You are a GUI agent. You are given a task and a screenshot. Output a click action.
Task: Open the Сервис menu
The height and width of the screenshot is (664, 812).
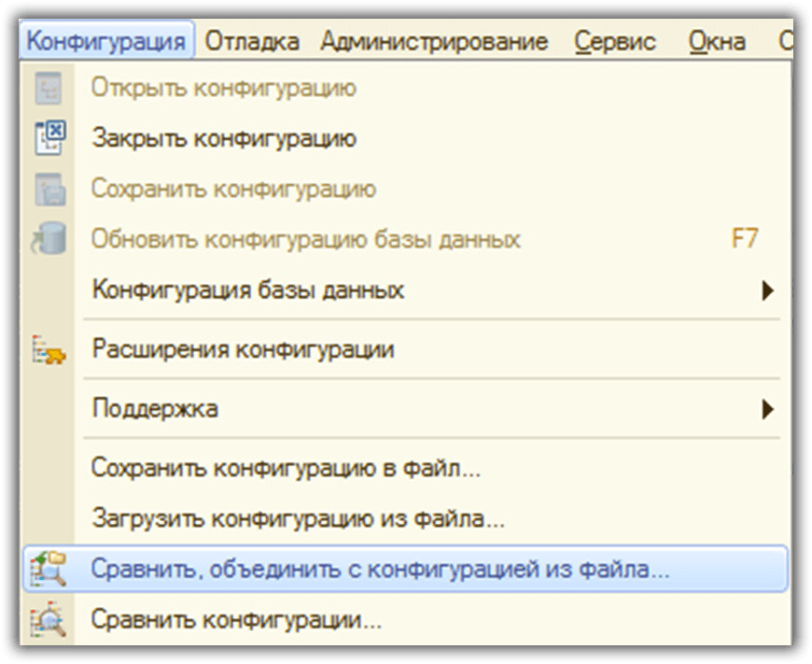coord(615,42)
